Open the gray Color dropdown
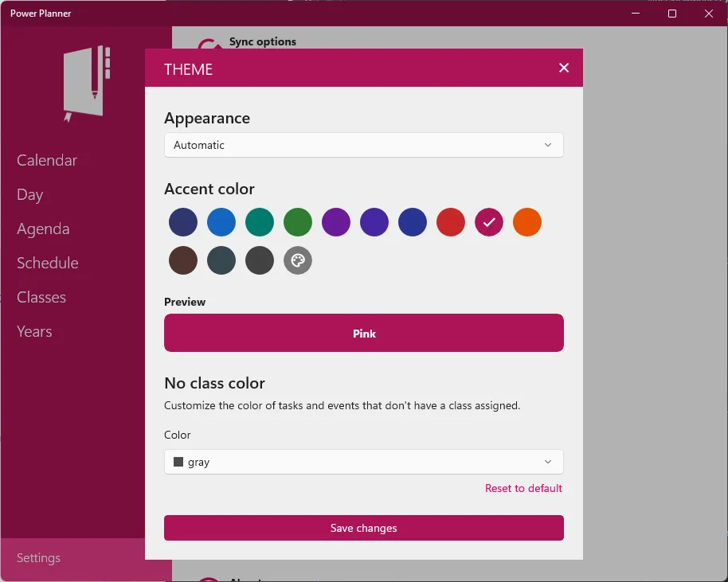This screenshot has height=582, width=728. click(x=363, y=462)
